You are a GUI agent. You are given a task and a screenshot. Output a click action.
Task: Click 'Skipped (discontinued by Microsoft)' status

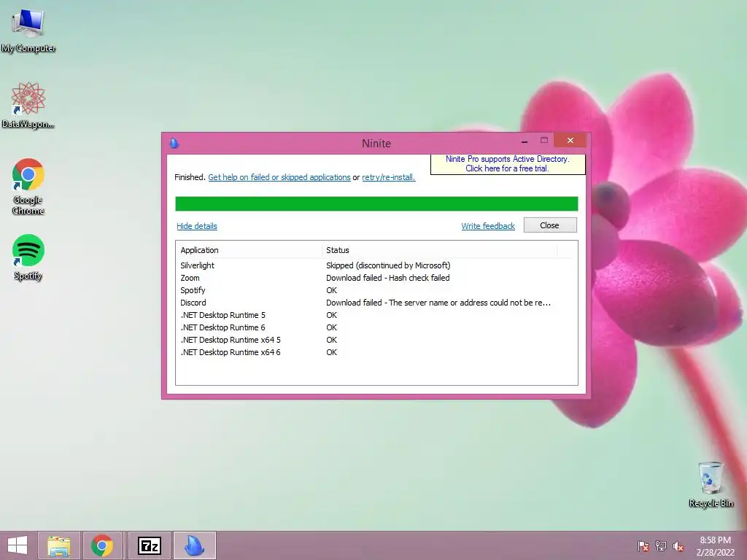point(388,265)
